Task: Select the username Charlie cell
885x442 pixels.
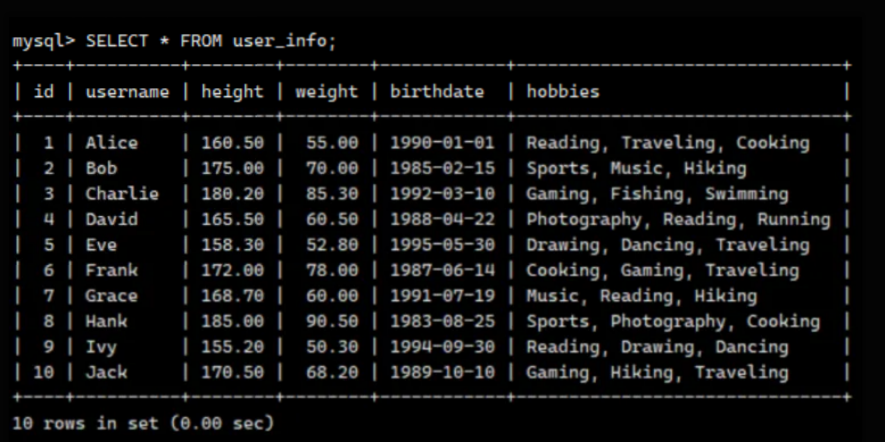Action: click(121, 194)
